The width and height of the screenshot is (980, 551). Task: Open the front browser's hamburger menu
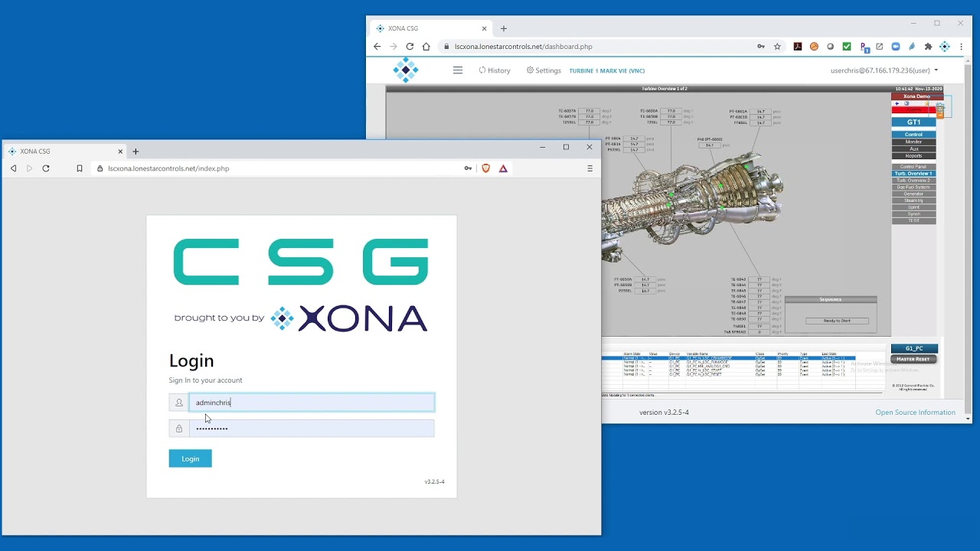[x=590, y=168]
